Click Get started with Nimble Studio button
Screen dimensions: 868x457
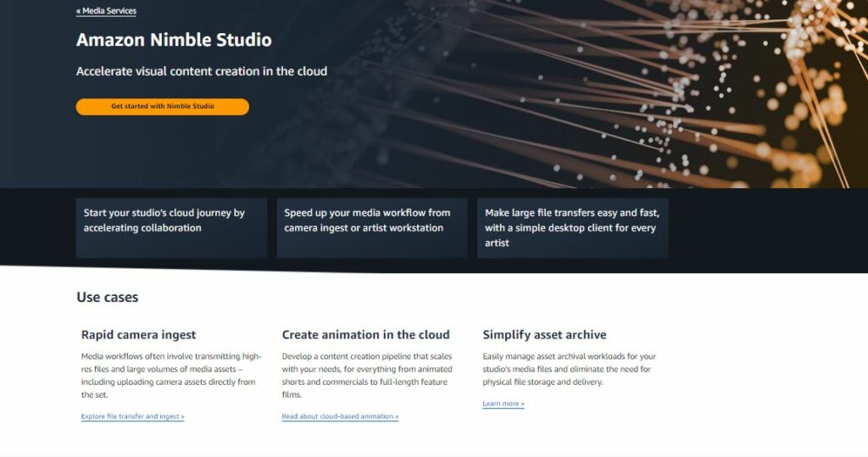[162, 106]
